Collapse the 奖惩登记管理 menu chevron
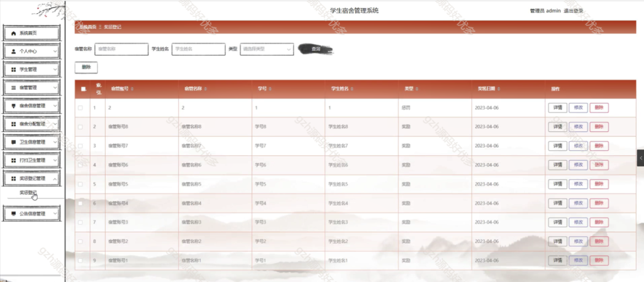 point(55,179)
